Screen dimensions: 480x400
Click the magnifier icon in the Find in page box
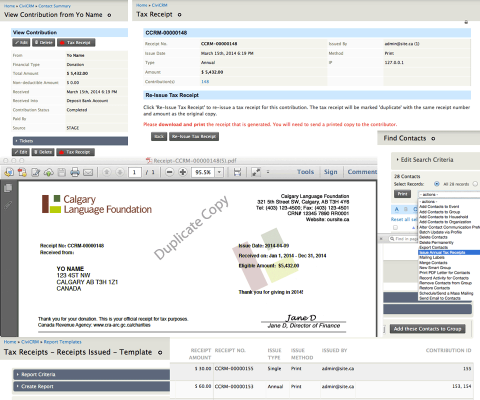pyautogui.click(x=392, y=239)
